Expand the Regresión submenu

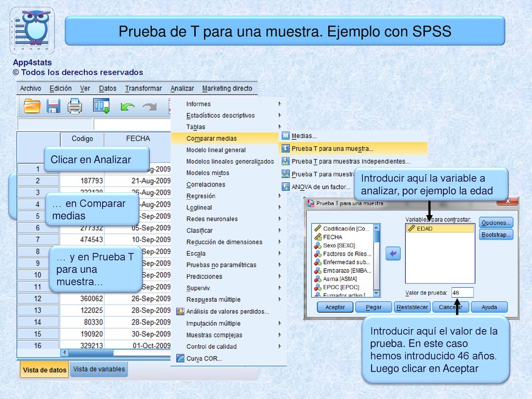pyautogui.click(x=229, y=196)
